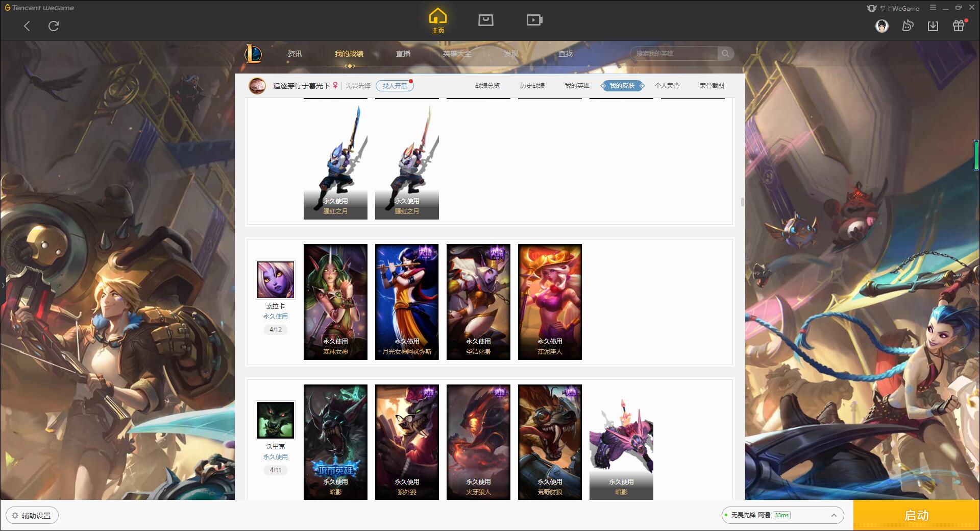Open the 荒野豺狼 skin card
This screenshot has width=980, height=531.
550,442
